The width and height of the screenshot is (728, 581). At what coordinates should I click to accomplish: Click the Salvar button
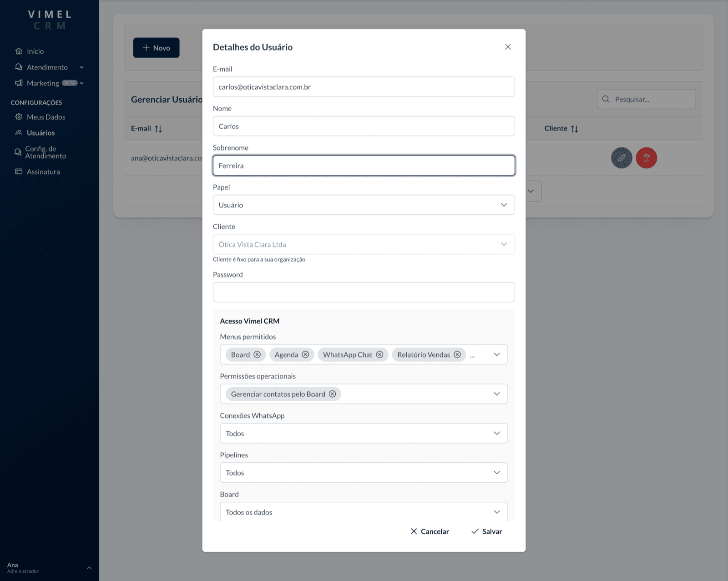pos(487,531)
